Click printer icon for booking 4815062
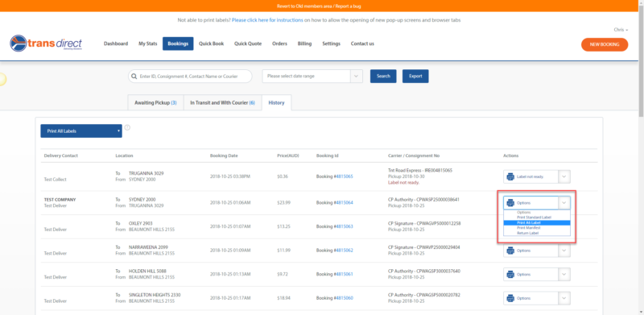 [x=510, y=251]
